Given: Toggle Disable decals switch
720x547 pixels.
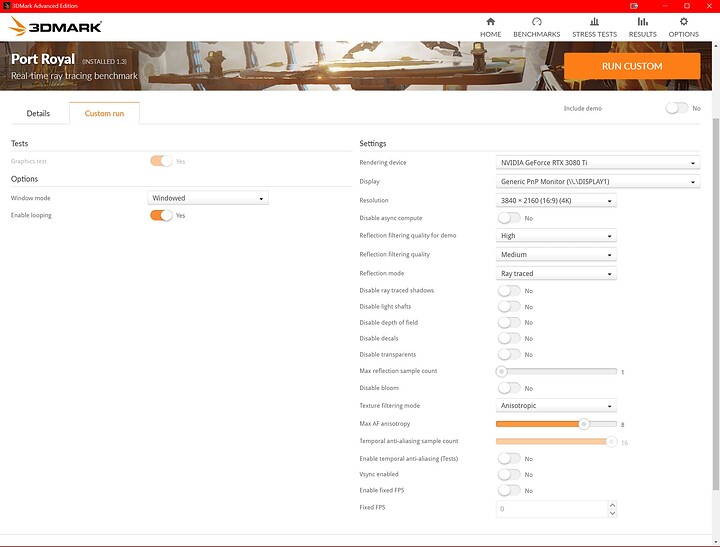Looking at the screenshot, I should click(x=509, y=338).
